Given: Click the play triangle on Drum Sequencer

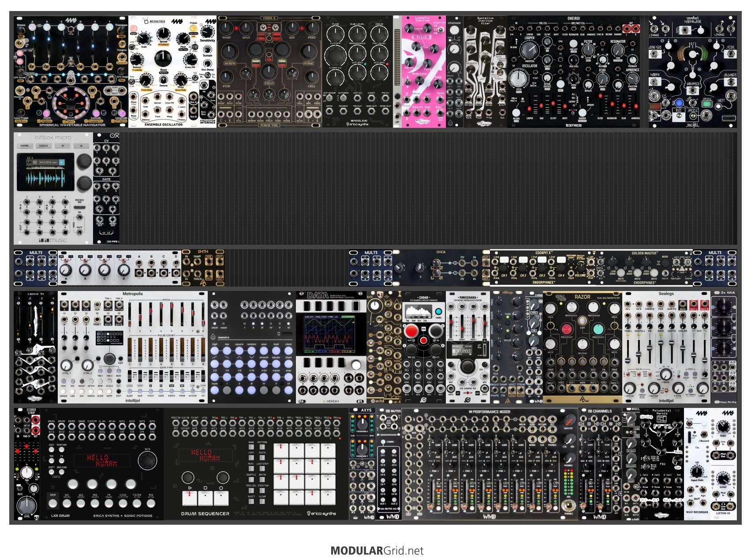Looking at the screenshot, I should tap(190, 488).
